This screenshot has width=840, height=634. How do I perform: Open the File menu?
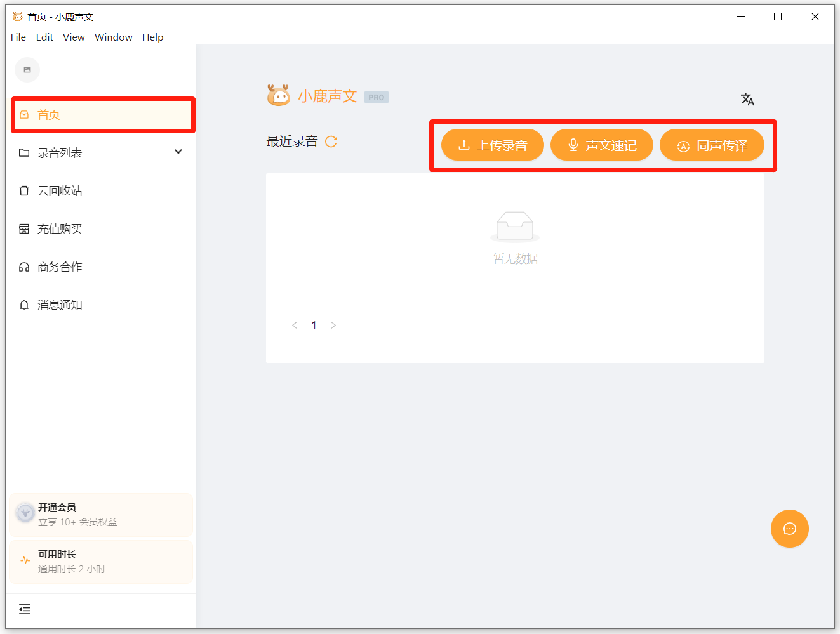[18, 37]
